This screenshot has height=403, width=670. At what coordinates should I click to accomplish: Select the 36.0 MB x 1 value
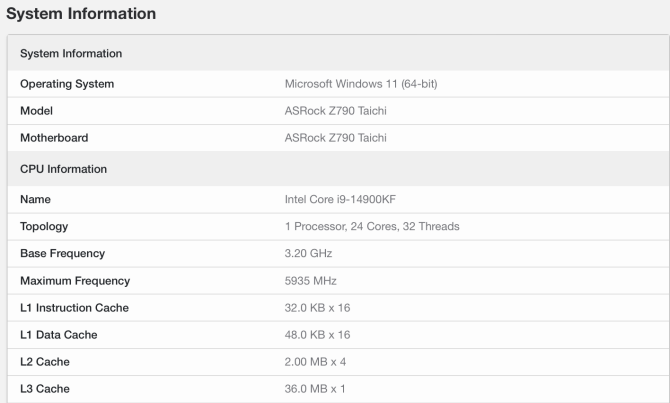pyautogui.click(x=315, y=388)
